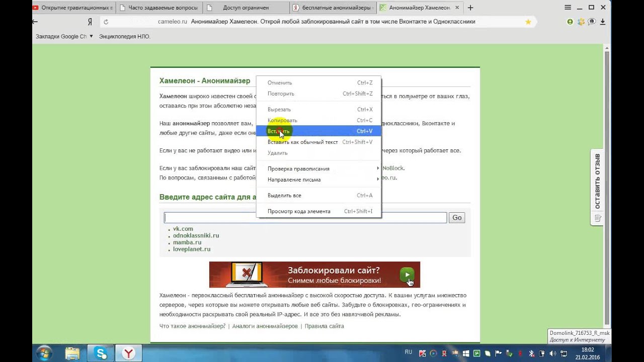Open Энциклопедия НЛО bookmark
The width and height of the screenshot is (644, 362).
click(x=125, y=36)
